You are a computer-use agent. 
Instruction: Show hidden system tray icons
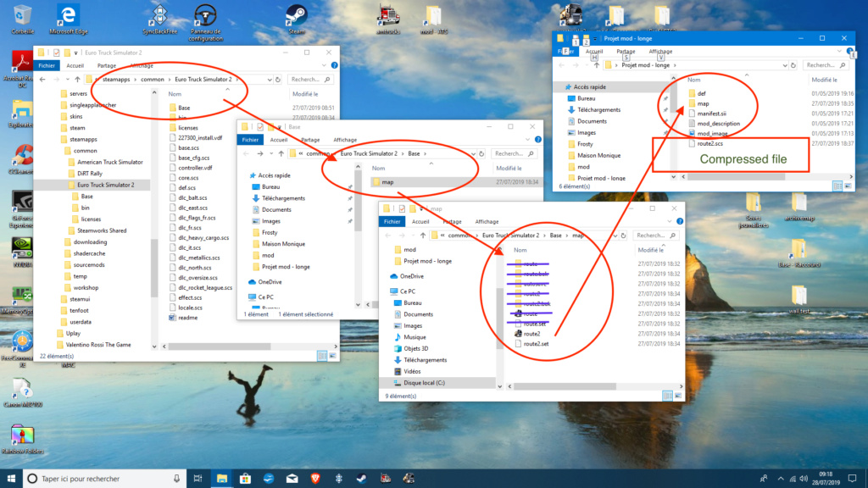781,479
